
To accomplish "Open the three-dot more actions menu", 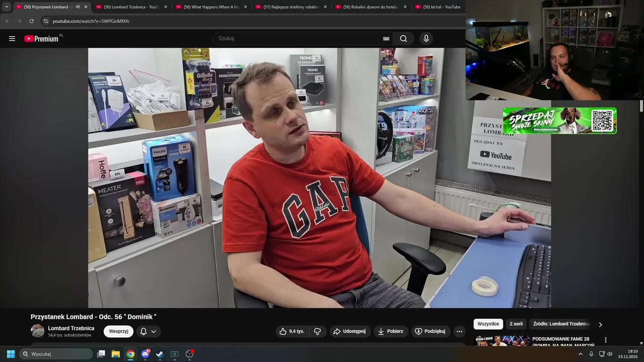I will click(459, 331).
